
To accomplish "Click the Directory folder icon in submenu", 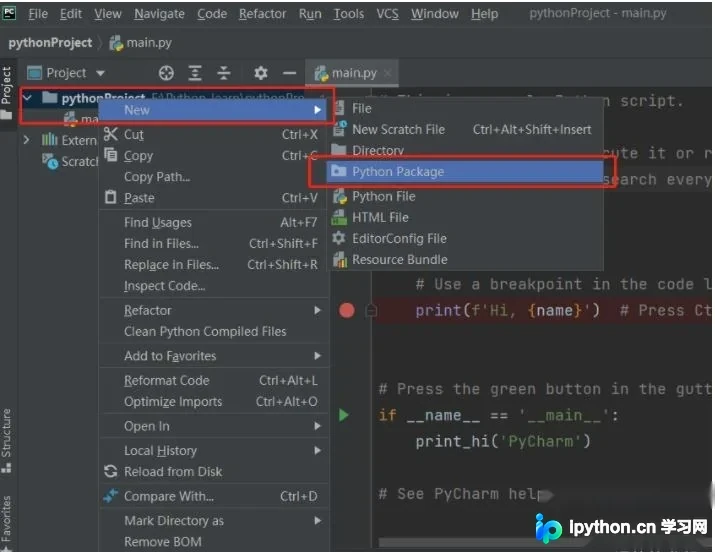I will click(339, 150).
